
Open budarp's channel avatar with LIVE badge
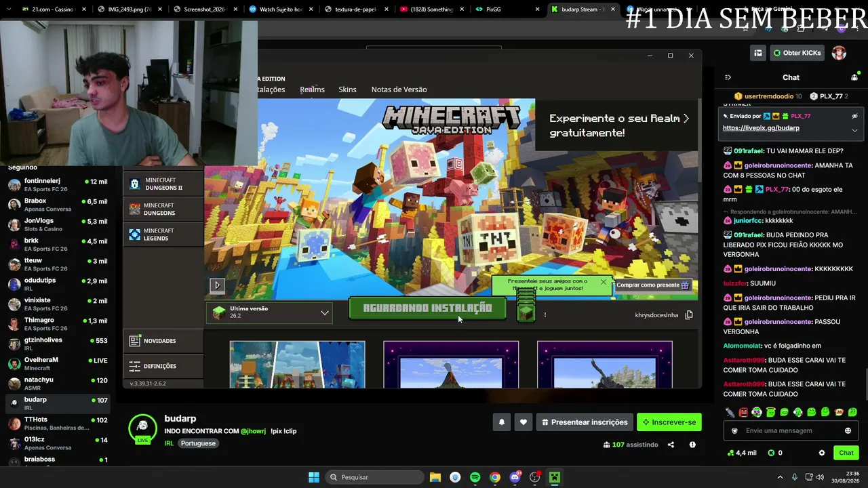coord(142,428)
